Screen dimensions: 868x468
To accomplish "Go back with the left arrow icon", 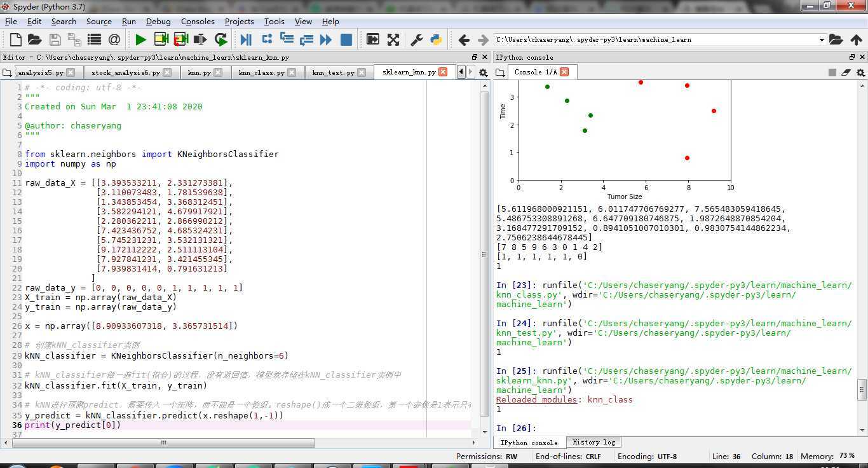I will [x=464, y=39].
